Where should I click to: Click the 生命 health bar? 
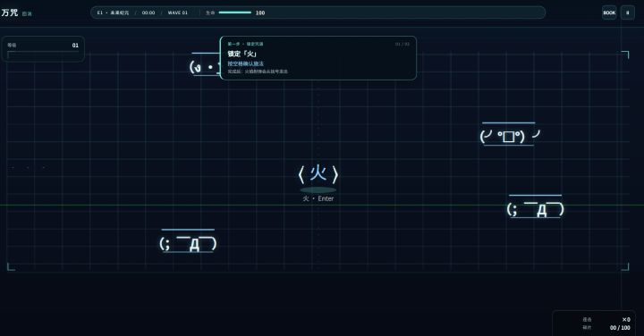pos(235,13)
